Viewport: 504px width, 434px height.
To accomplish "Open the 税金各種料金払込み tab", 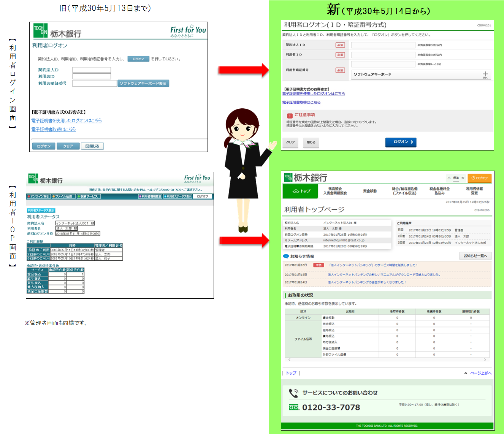I will (x=439, y=191).
